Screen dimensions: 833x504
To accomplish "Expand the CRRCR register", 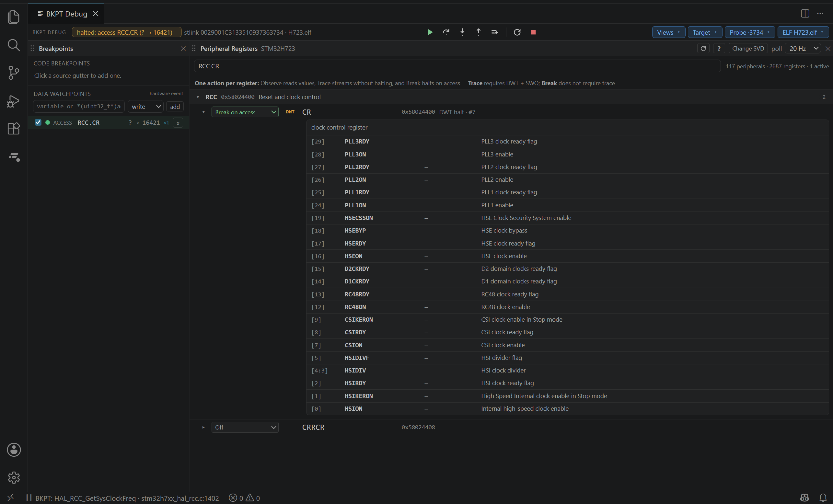I will (203, 427).
